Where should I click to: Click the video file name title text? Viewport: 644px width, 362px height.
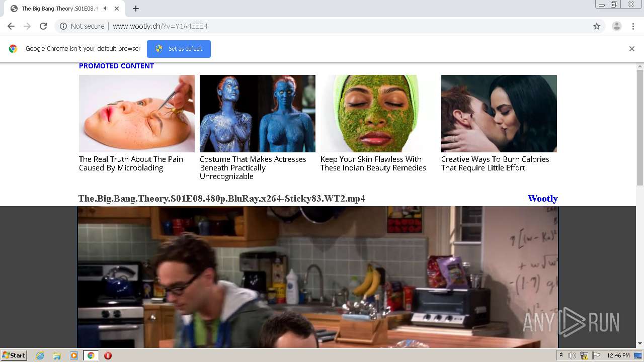pyautogui.click(x=222, y=199)
